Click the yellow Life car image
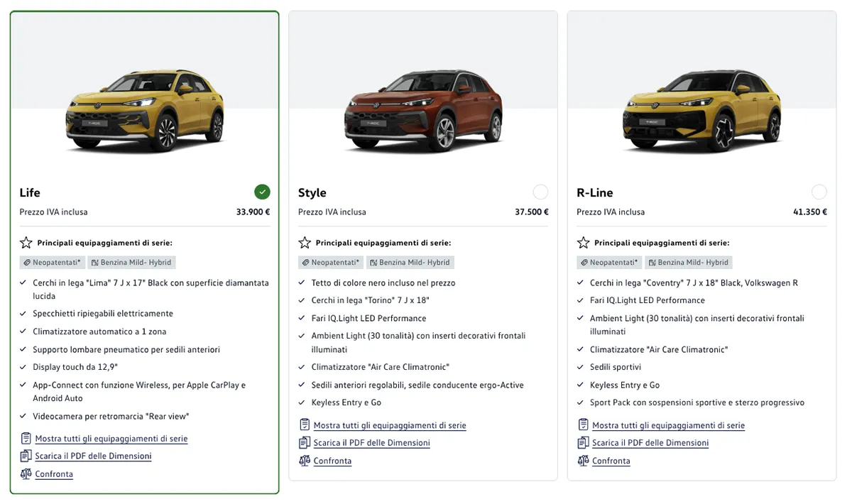This screenshot has height=504, width=852. pyautogui.click(x=145, y=111)
